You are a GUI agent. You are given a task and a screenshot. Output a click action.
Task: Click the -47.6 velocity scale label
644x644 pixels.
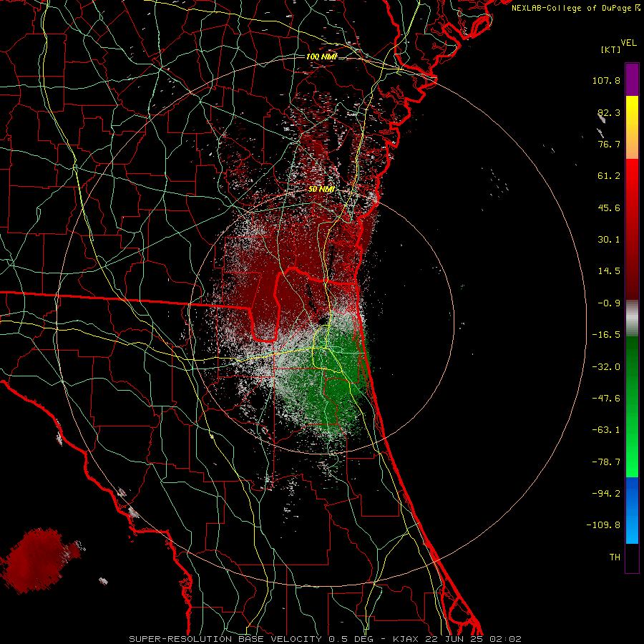pos(606,399)
